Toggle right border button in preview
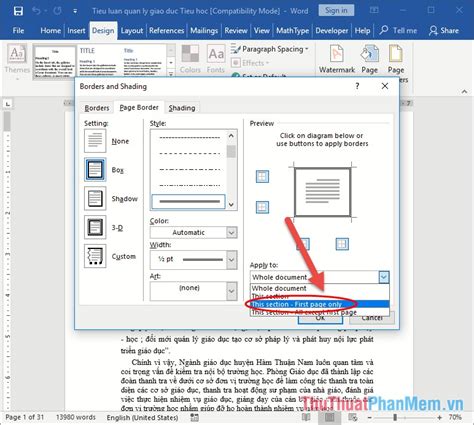474x425 pixels. tap(342, 244)
